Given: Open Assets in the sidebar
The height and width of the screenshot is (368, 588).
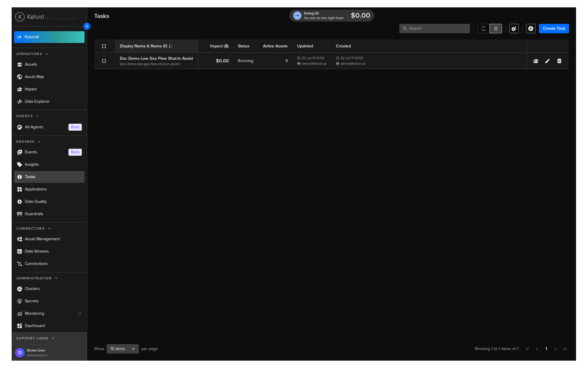Looking at the screenshot, I should click(49, 64).
